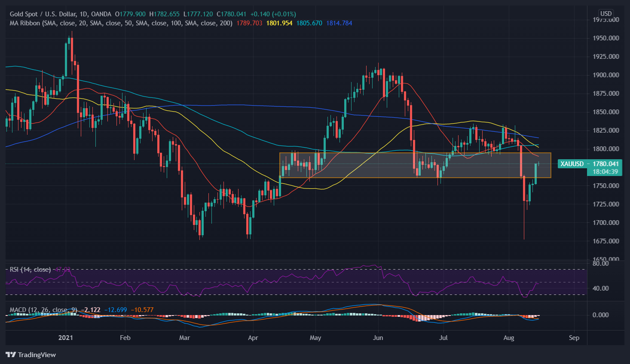Select the 50 SMA value 1801.954
The height and width of the screenshot is (364, 630).
point(279,23)
